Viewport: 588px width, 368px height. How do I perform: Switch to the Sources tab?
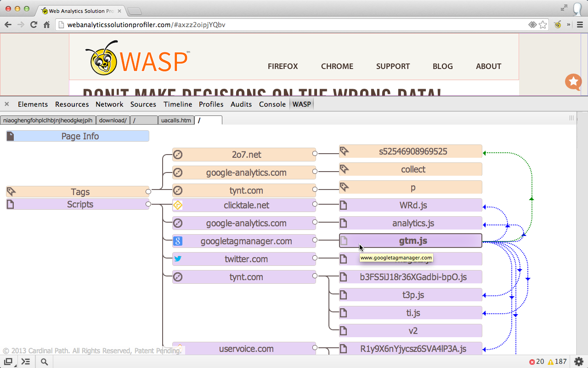143,104
